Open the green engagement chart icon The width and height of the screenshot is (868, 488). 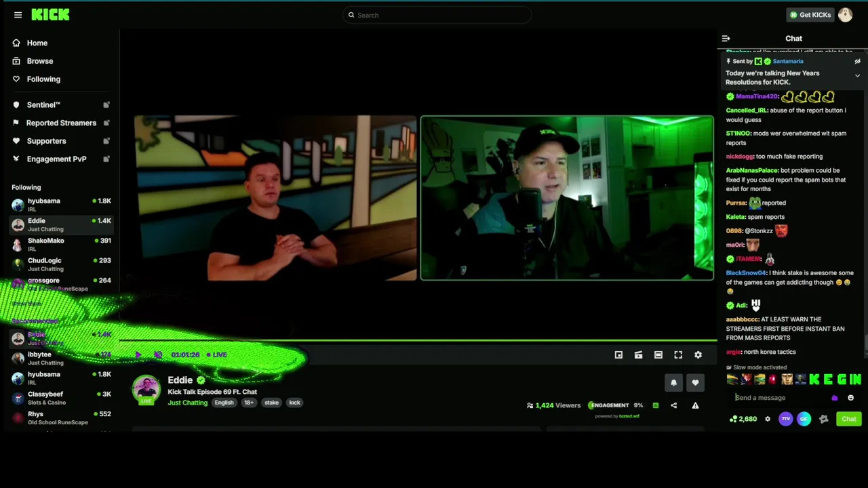[x=655, y=405]
